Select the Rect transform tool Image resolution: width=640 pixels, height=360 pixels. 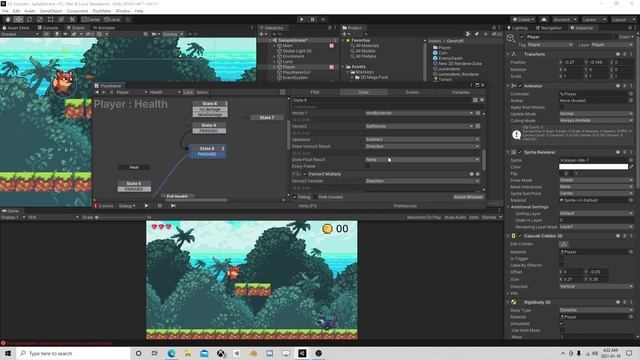(51, 19)
